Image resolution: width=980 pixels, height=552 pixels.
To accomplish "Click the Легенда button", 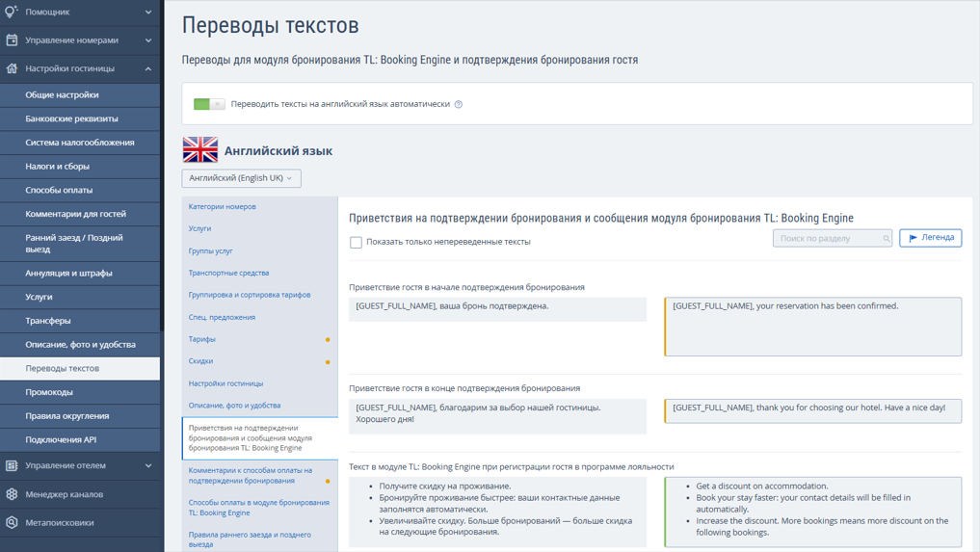I will [930, 238].
